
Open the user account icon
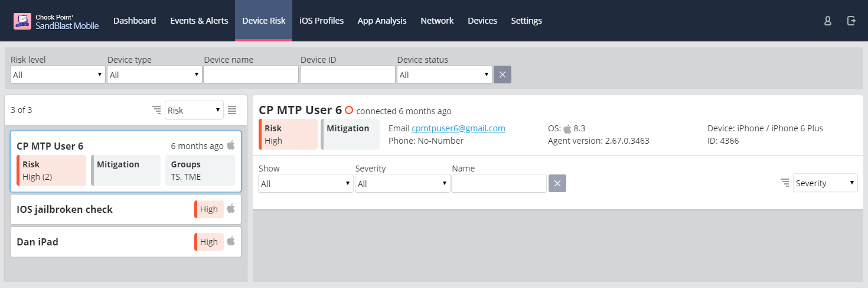pyautogui.click(x=828, y=21)
